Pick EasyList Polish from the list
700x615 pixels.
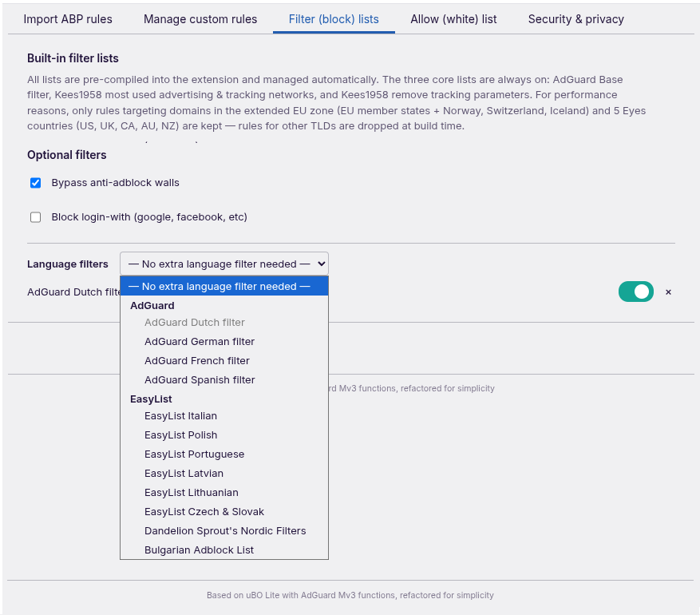pos(224,435)
